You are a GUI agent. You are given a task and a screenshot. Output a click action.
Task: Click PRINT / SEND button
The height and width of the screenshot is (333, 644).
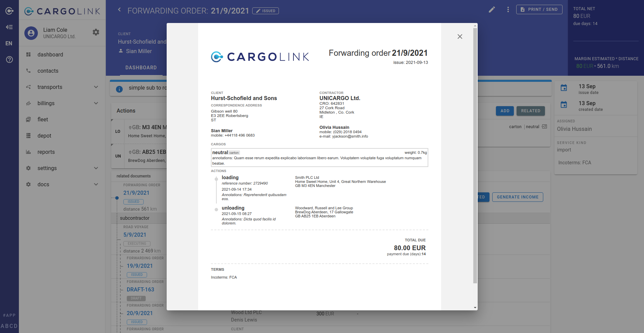point(539,9)
